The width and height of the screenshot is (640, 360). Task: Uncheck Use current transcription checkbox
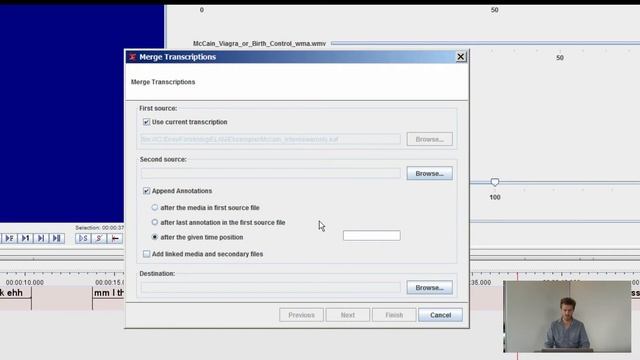(147, 122)
